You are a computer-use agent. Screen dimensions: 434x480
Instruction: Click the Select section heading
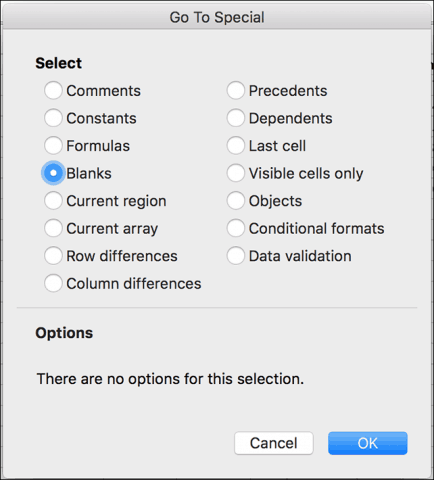click(x=59, y=63)
